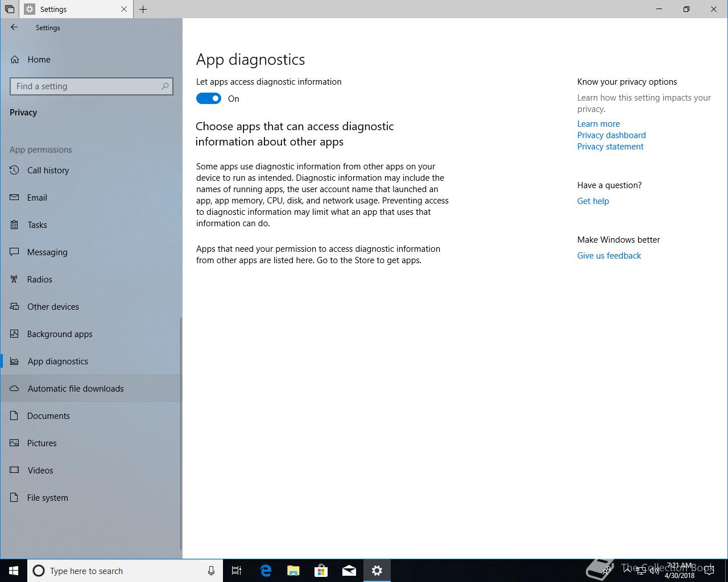728x582 pixels.
Task: Click the search magnifier in Find a setting
Action: tap(165, 86)
